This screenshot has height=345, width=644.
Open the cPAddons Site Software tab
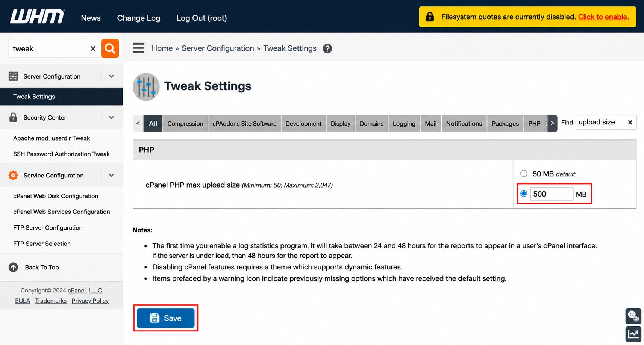coord(244,123)
